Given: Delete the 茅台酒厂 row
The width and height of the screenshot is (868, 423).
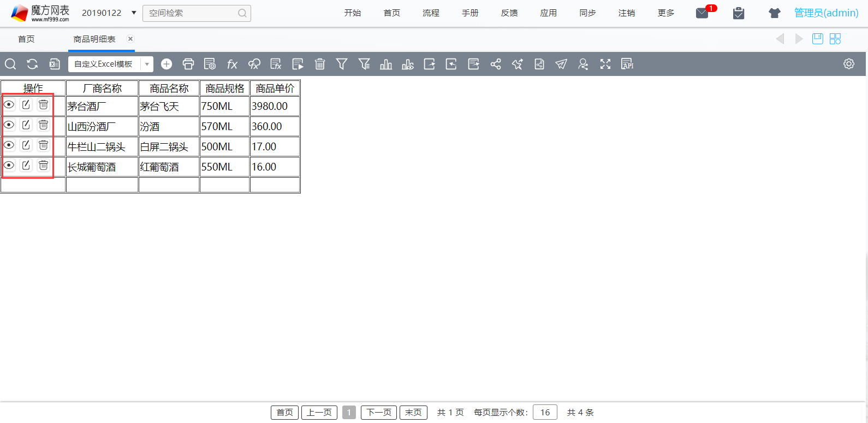Looking at the screenshot, I should [43, 104].
